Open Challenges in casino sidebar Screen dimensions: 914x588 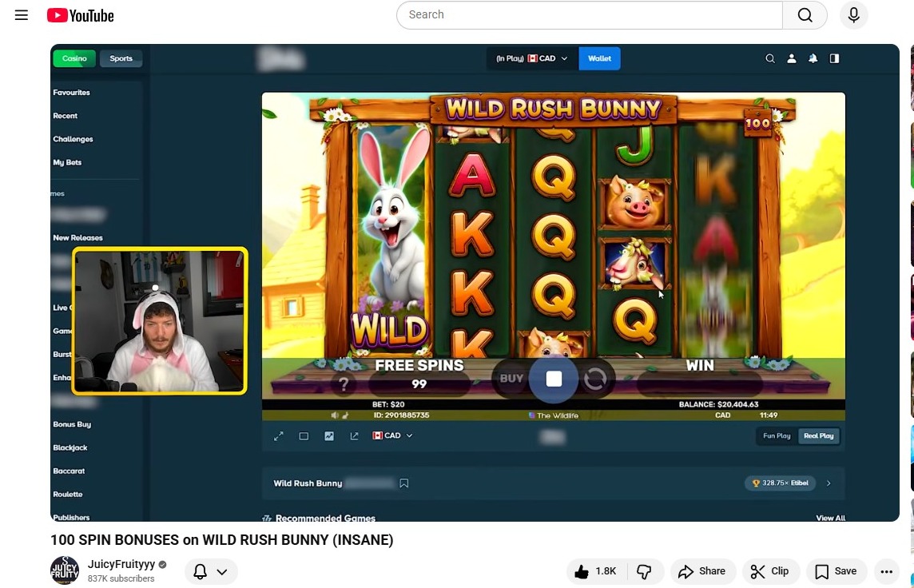73,139
